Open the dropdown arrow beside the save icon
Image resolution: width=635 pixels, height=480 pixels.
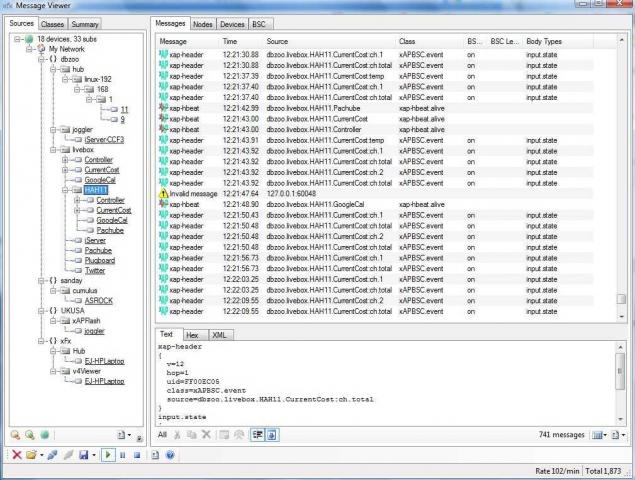click(x=94, y=455)
